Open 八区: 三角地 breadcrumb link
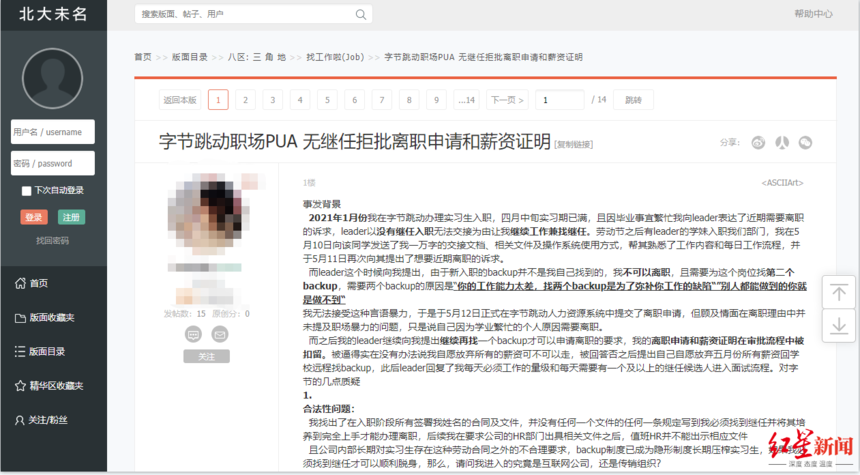 tap(257, 57)
